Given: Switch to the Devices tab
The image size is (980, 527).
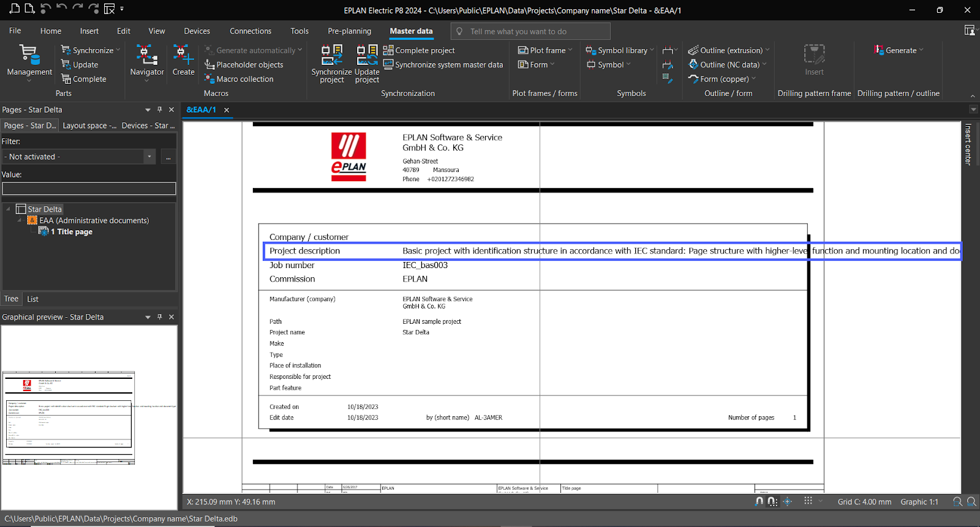Looking at the screenshot, I should [x=197, y=31].
